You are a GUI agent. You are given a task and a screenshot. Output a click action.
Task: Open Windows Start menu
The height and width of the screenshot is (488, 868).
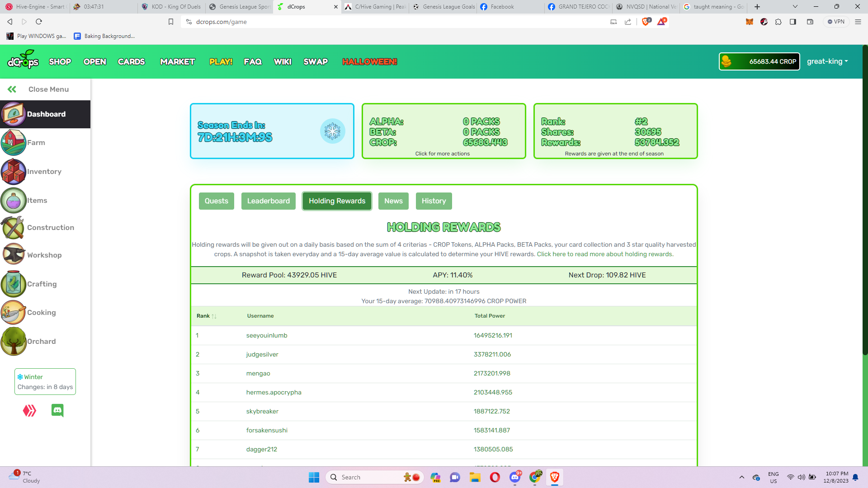point(314,477)
